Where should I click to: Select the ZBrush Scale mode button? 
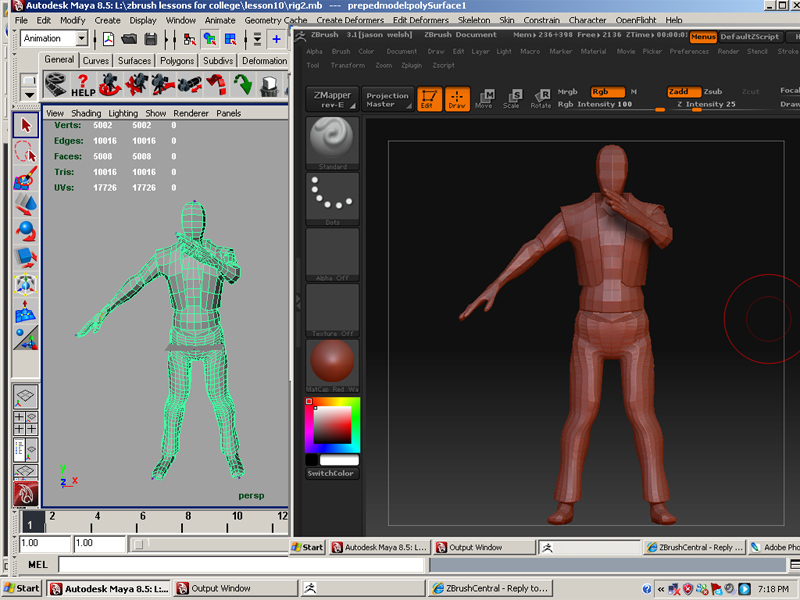512,98
